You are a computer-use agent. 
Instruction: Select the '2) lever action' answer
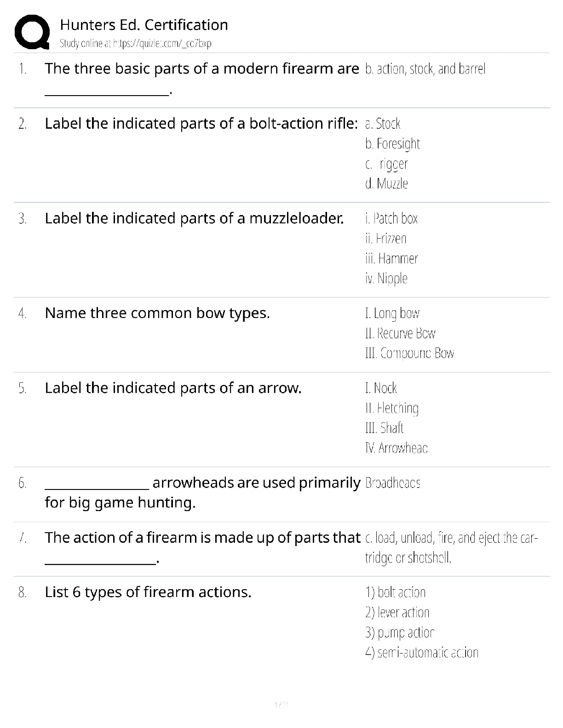397,613
